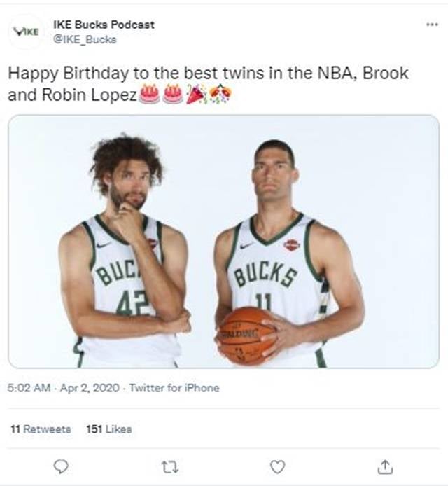Image resolution: width=448 pixels, height=486 pixels.
Task: Like the tweet with heart icon
Action: click(278, 467)
